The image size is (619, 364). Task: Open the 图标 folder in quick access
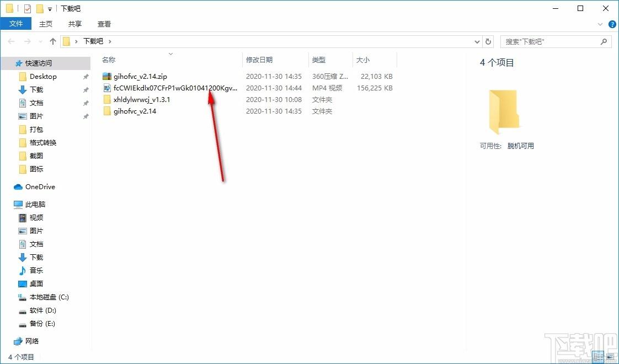[36, 169]
